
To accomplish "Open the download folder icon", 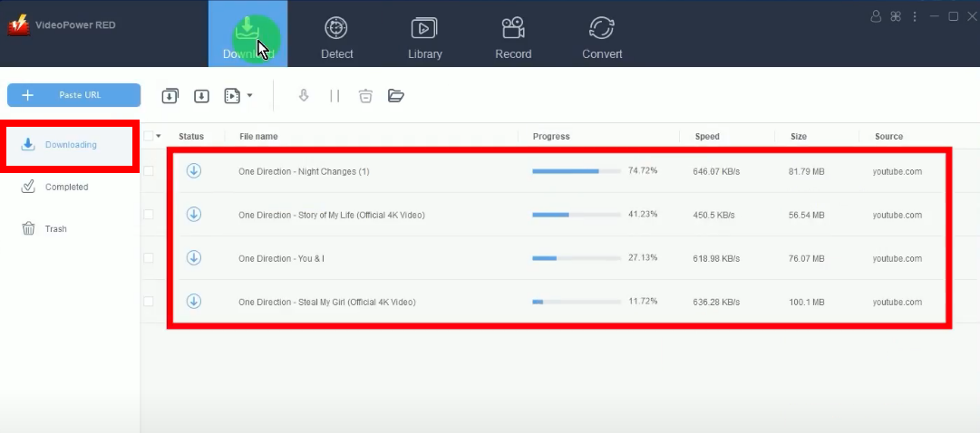I will 395,96.
